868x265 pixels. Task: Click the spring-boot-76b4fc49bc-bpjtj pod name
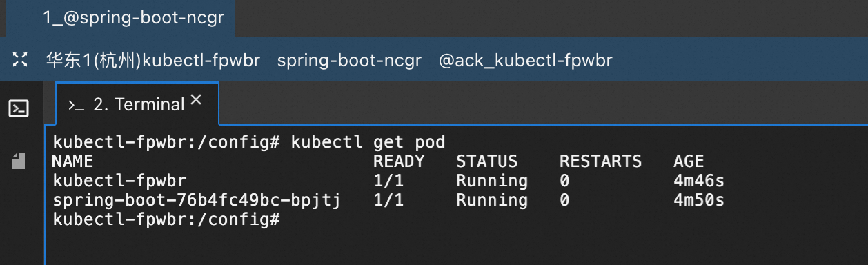click(197, 201)
